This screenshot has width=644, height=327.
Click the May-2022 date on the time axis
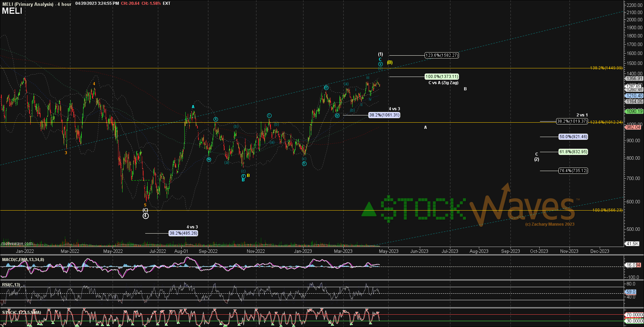click(113, 251)
